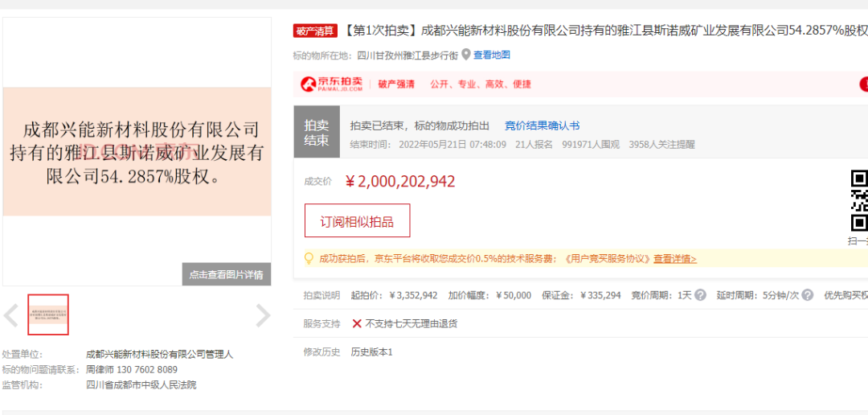Click the map pin icon beside 查看地图
Viewport: 868px width, 415px height.
tap(466, 55)
